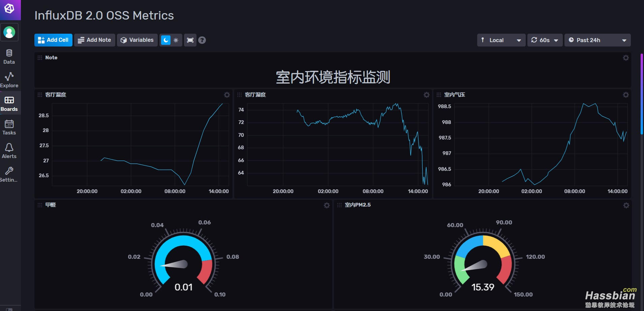Click the Add Cell button
The height and width of the screenshot is (311, 644).
tap(53, 40)
